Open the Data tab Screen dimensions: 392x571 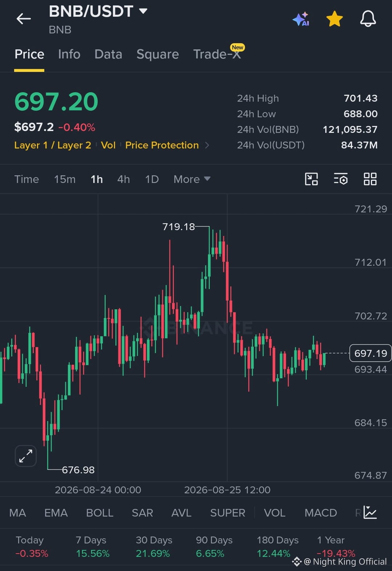coord(108,54)
